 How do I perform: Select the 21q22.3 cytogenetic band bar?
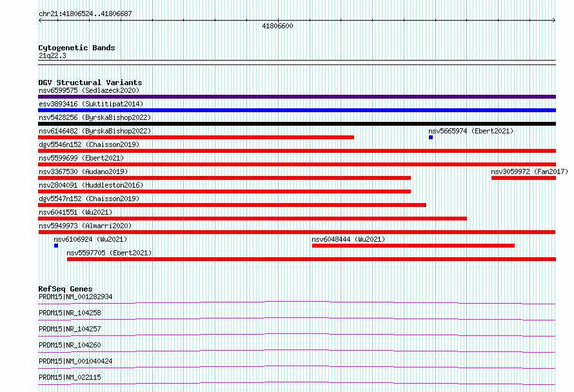click(x=297, y=63)
